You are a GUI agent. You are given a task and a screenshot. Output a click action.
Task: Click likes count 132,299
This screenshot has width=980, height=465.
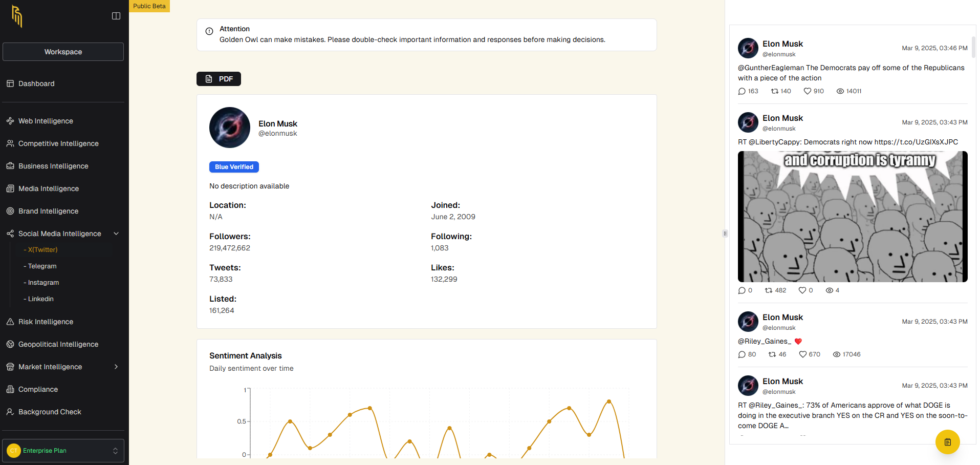coord(444,279)
